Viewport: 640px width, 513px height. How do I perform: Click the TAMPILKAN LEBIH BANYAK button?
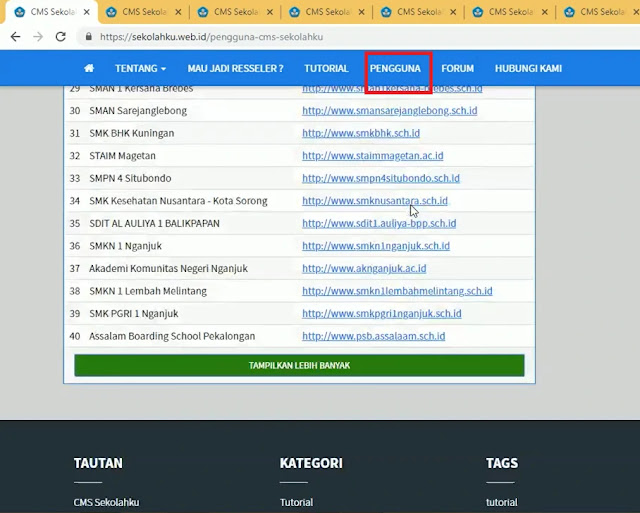pos(299,365)
